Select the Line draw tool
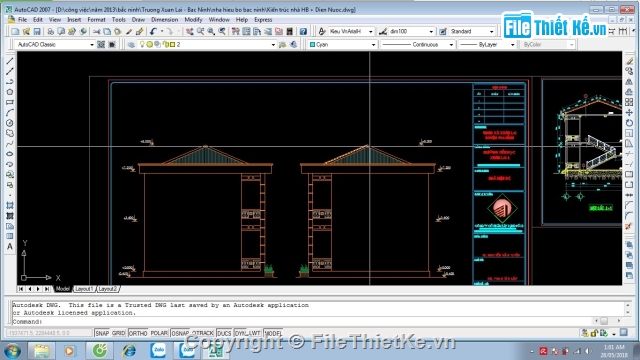Screen dimensions: 640x360 (10, 61)
